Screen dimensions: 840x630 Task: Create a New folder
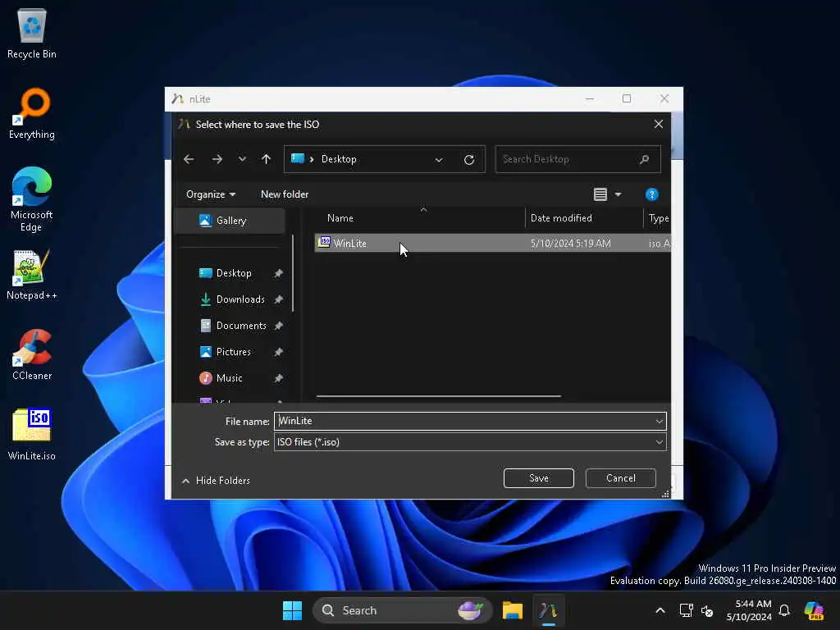point(285,194)
